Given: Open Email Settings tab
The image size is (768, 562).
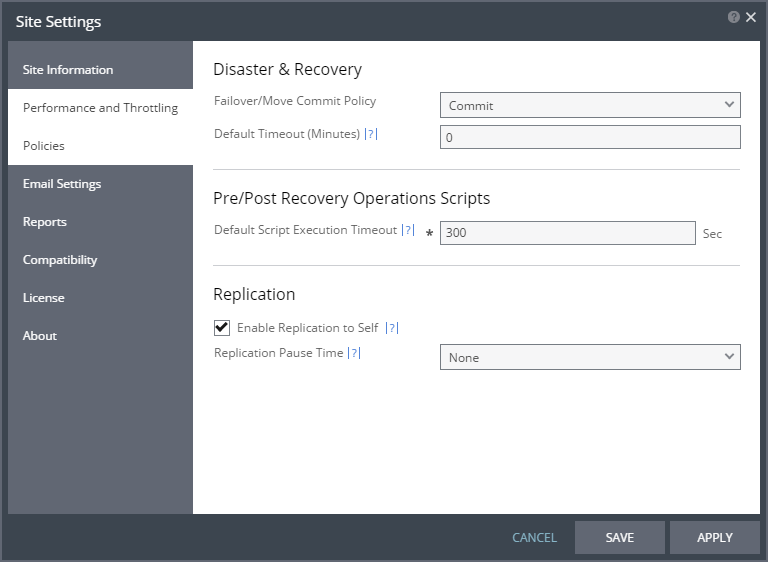Looking at the screenshot, I should pos(100,184).
